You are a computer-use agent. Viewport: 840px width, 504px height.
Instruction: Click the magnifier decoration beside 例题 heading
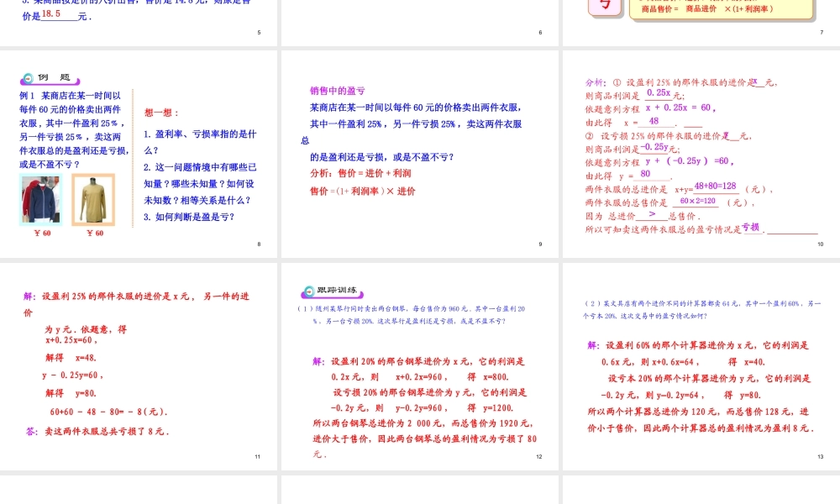(29, 78)
